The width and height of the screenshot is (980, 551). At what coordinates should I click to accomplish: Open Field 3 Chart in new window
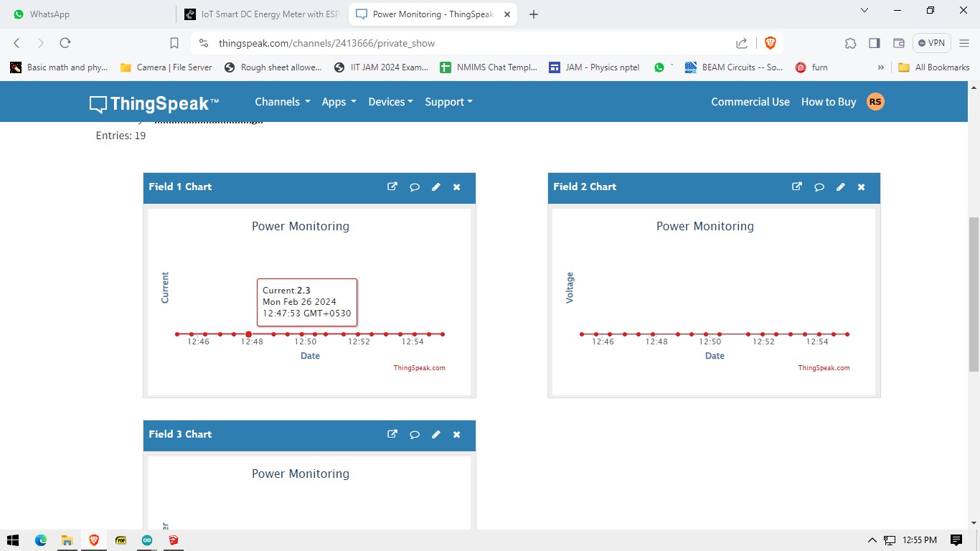(x=392, y=434)
